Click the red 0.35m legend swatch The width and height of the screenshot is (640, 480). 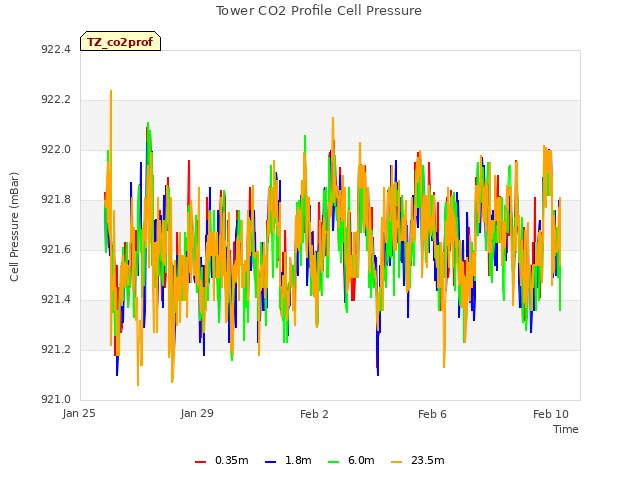[200, 462]
